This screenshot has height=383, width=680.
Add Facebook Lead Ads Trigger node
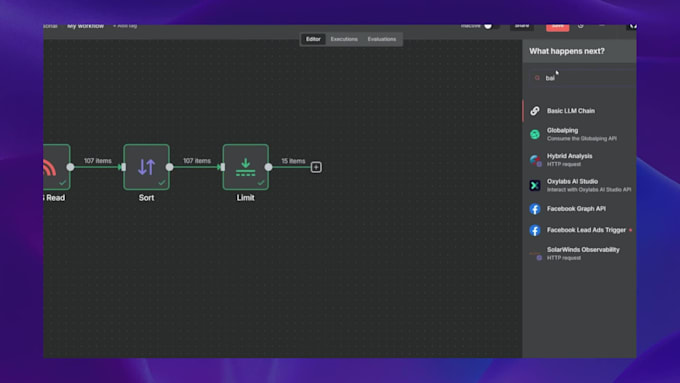click(x=579, y=230)
